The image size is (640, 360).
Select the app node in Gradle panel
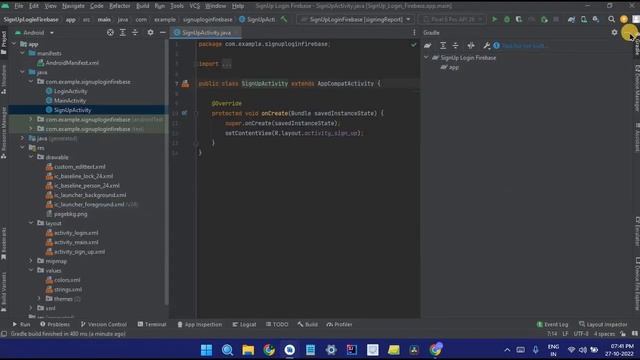[453, 67]
